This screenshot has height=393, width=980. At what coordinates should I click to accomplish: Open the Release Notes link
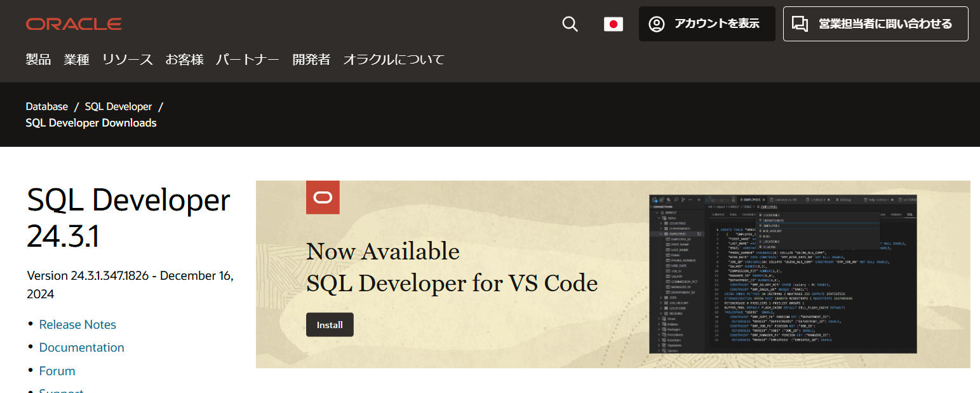click(77, 324)
